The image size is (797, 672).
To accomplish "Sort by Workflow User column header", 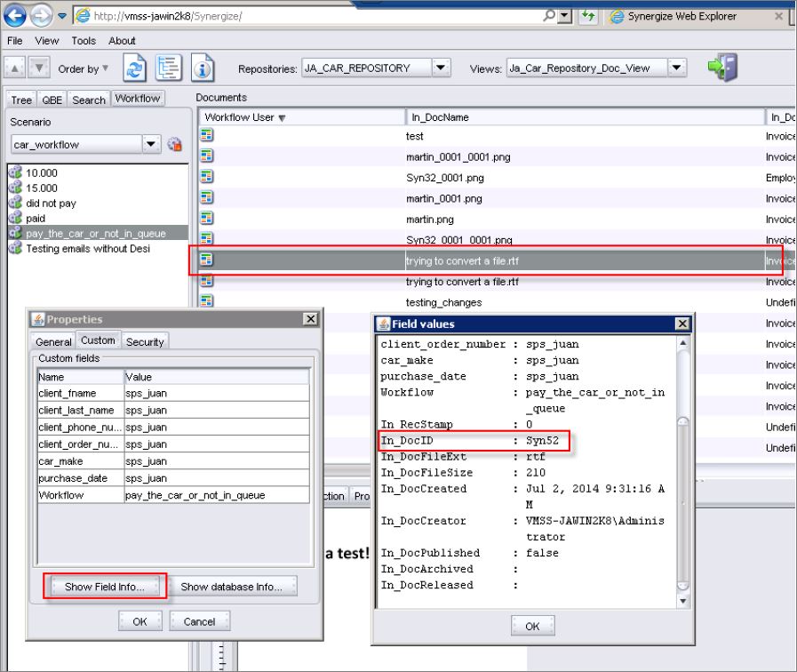I will point(302,117).
